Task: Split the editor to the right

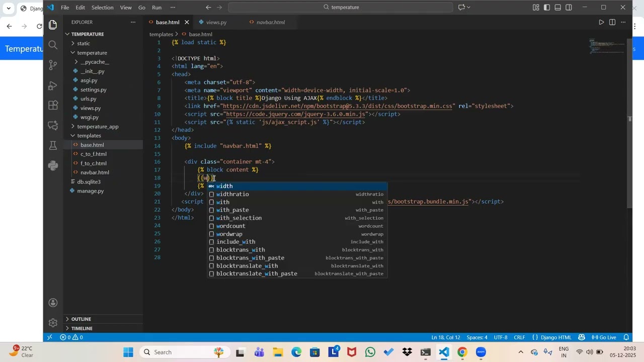Action: tap(612, 22)
